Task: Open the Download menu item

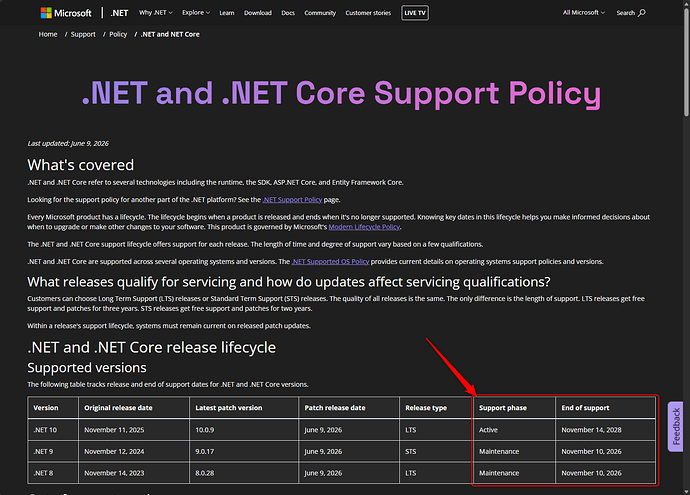Action: coord(258,13)
